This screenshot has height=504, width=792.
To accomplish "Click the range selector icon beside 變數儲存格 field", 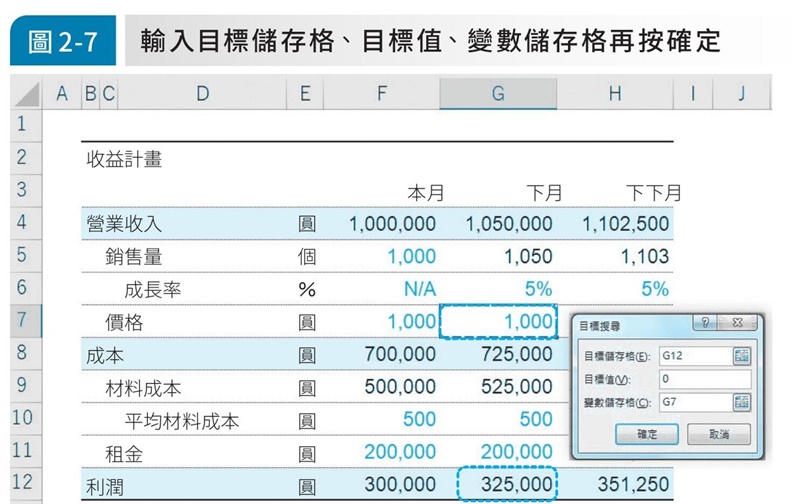I will point(741,402).
